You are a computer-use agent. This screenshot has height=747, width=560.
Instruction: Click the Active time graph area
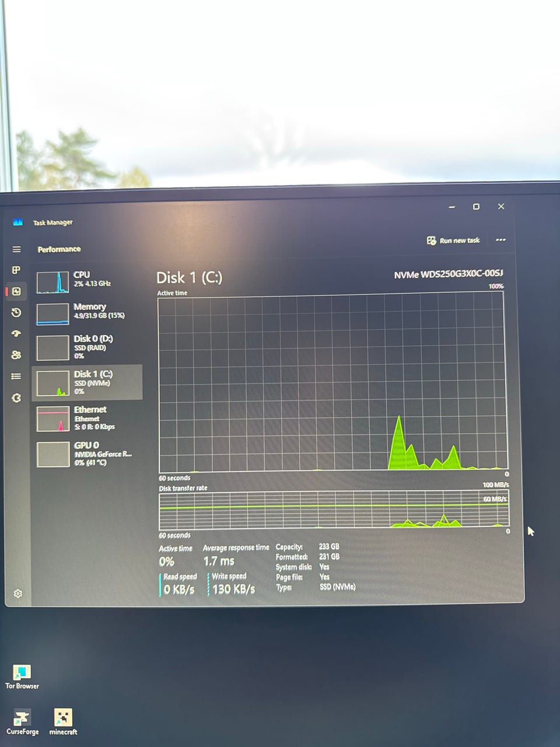332,382
